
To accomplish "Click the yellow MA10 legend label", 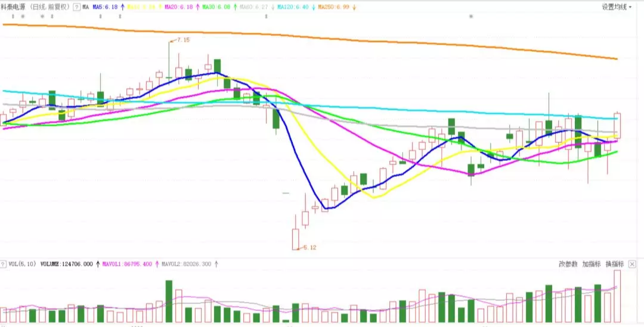I will [141, 7].
